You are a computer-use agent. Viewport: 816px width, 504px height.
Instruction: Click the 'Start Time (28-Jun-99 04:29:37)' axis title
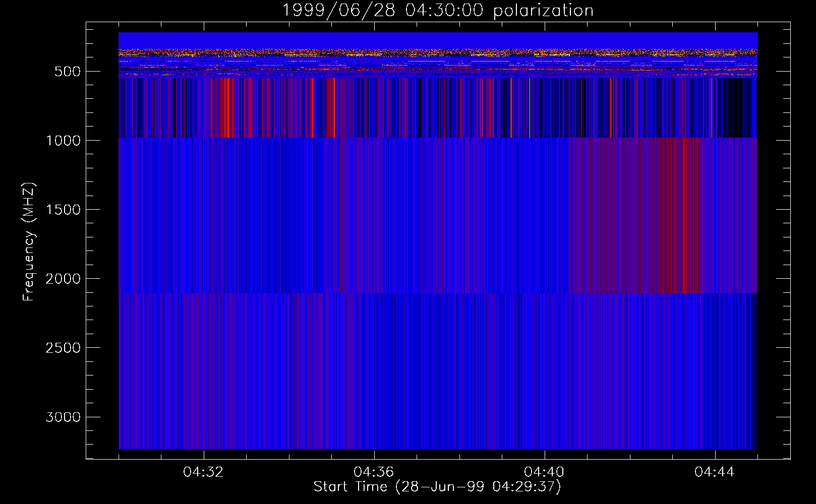(x=437, y=487)
